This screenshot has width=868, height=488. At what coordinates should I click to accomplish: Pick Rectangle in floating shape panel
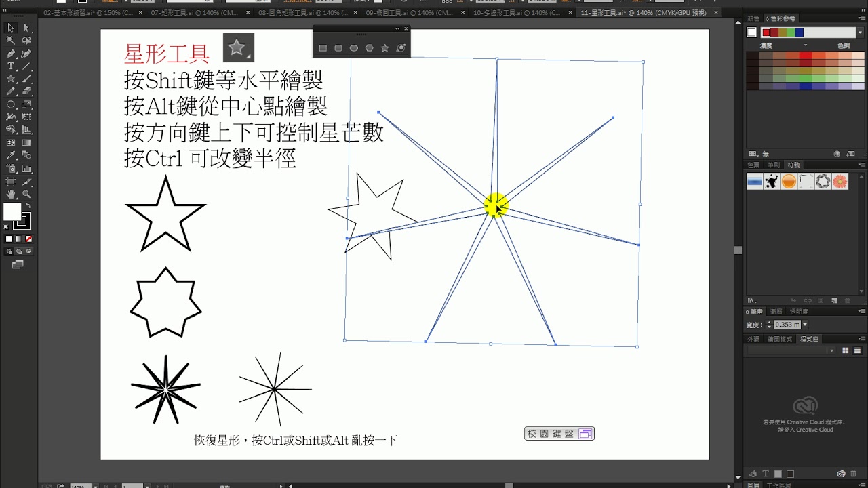323,48
